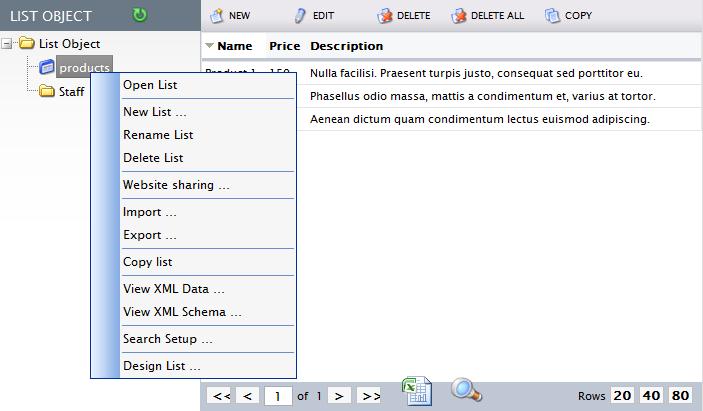Collapse the List Object tree root
The height and width of the screenshot is (411, 703).
8,43
